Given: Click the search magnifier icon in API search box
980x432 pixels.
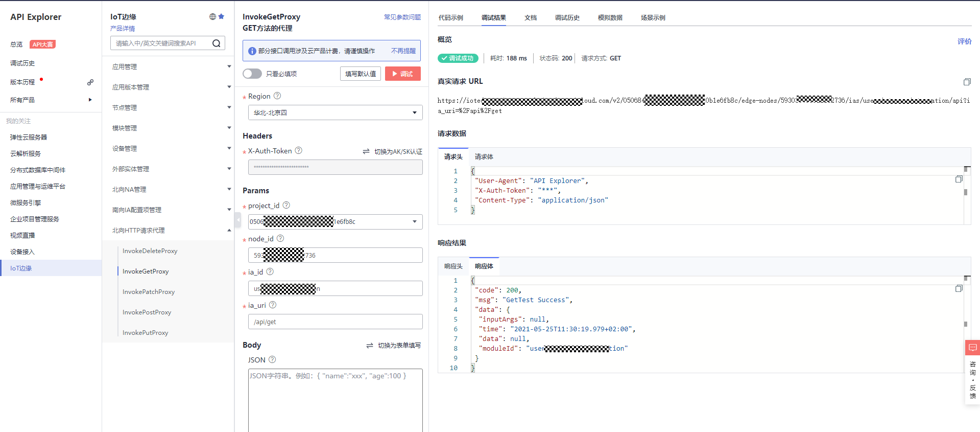Looking at the screenshot, I should coord(217,43).
